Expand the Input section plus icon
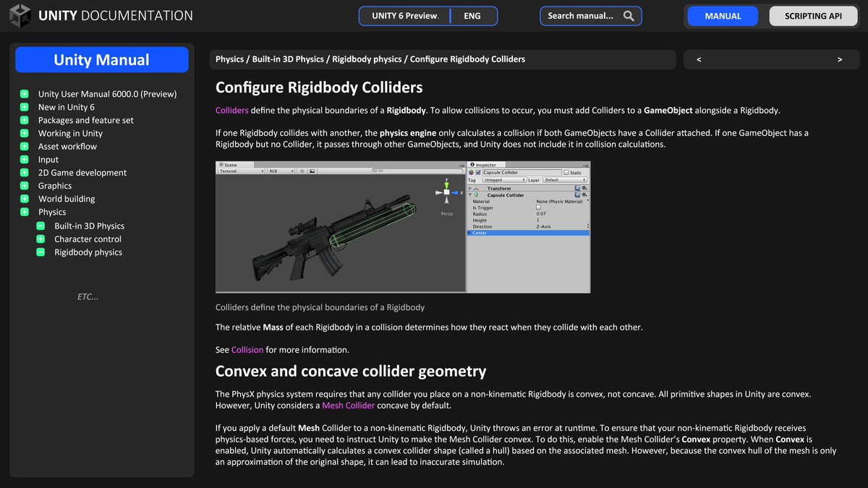This screenshot has width=868, height=488. [24, 159]
